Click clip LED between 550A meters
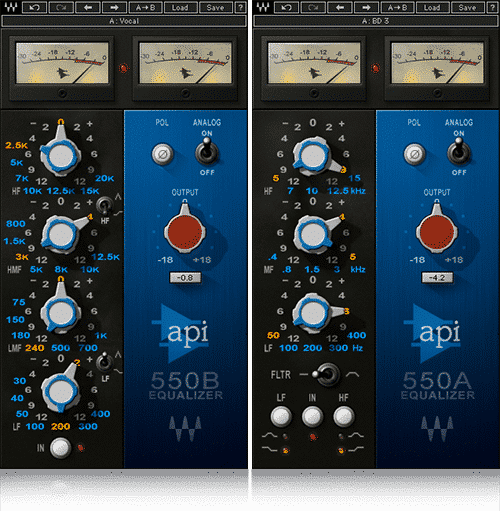The image size is (500, 511). click(376, 68)
